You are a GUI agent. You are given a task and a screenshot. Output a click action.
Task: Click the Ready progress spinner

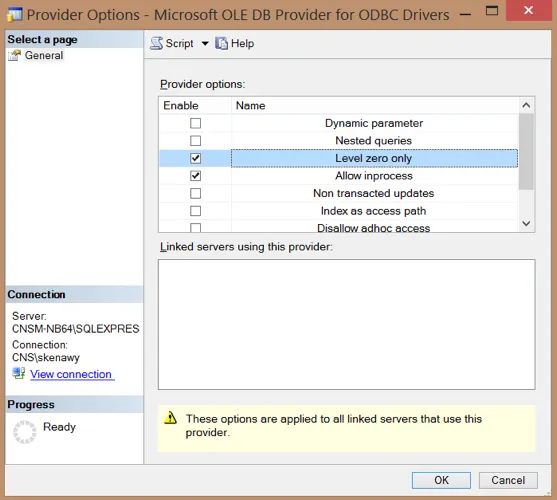pyautogui.click(x=25, y=432)
